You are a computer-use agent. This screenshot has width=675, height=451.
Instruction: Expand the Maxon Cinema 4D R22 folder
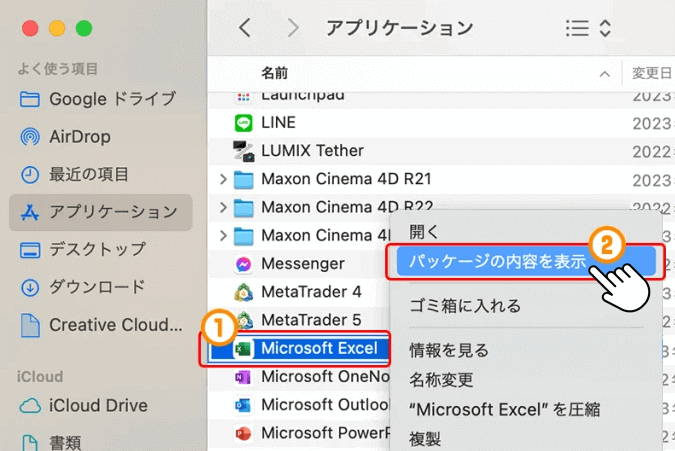coord(223,207)
